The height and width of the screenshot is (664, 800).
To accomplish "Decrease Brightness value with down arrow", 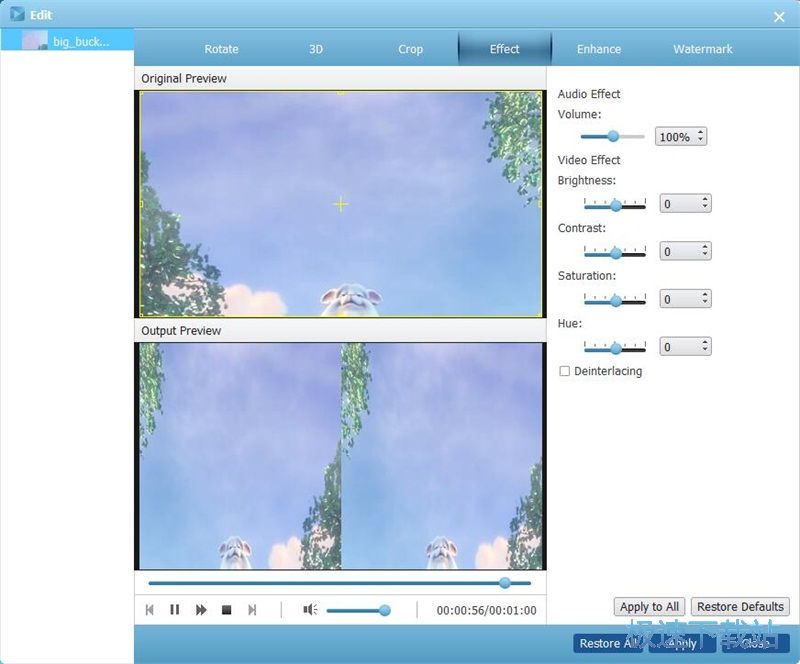I will tap(705, 207).
